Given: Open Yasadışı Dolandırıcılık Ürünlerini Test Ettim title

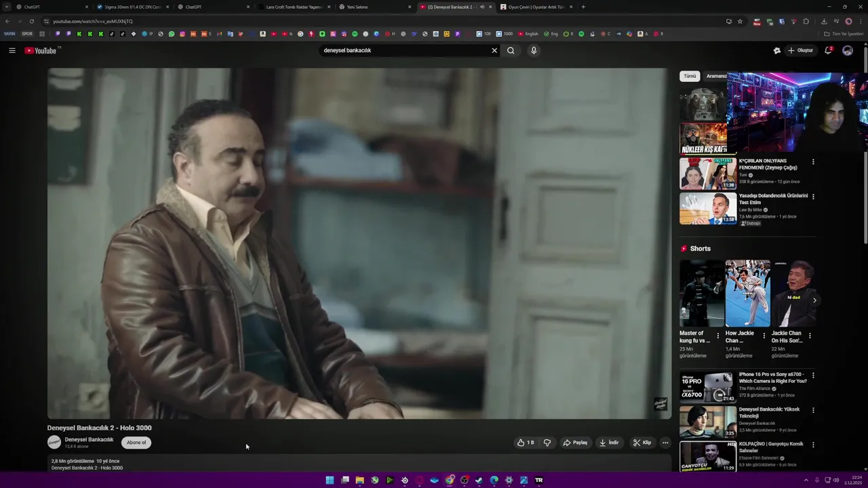Looking at the screenshot, I should [x=773, y=199].
